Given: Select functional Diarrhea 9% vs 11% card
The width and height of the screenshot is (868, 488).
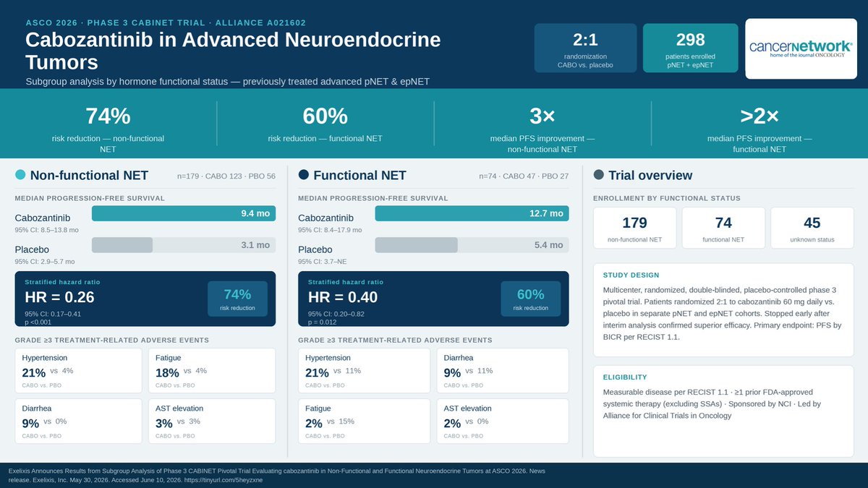Looking at the screenshot, I should pos(503,370).
